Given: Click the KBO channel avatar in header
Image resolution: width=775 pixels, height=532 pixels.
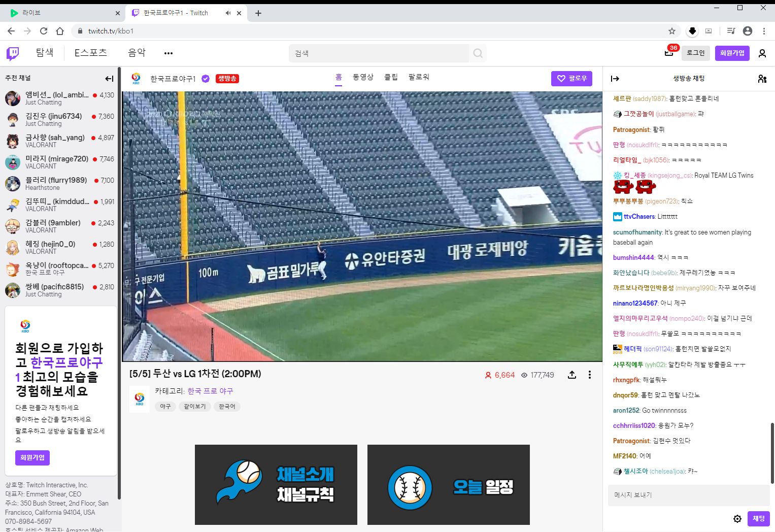Looking at the screenshot, I should coord(136,79).
